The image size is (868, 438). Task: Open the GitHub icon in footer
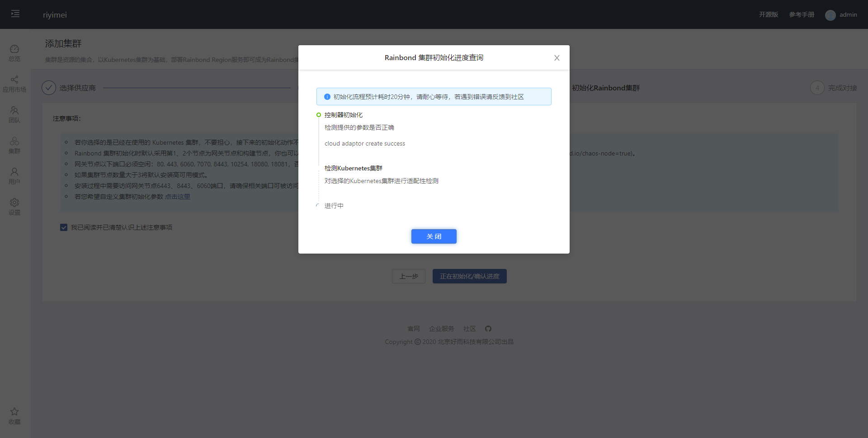pyautogui.click(x=488, y=329)
